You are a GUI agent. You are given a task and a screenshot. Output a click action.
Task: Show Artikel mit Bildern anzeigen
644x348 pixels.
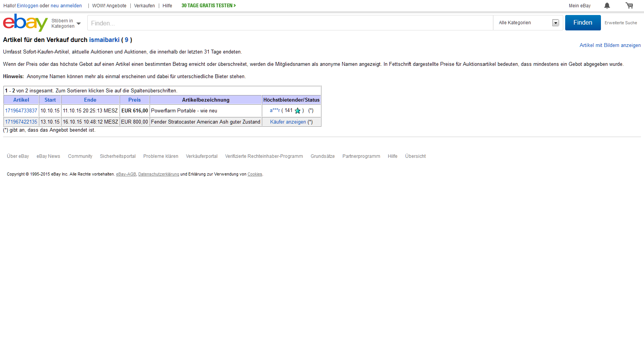[610, 45]
